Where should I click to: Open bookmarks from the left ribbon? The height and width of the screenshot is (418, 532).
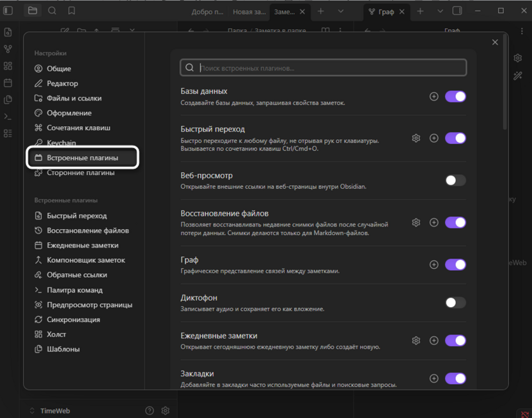[x=72, y=10]
